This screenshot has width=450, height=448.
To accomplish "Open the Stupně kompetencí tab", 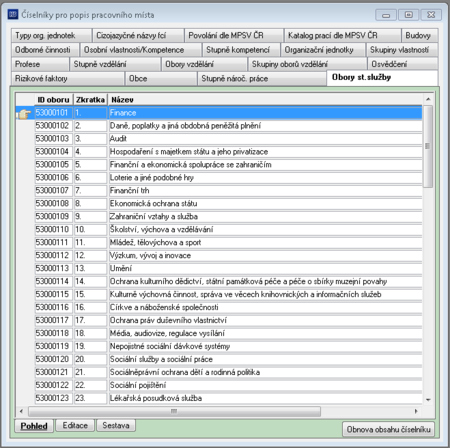I will click(241, 50).
